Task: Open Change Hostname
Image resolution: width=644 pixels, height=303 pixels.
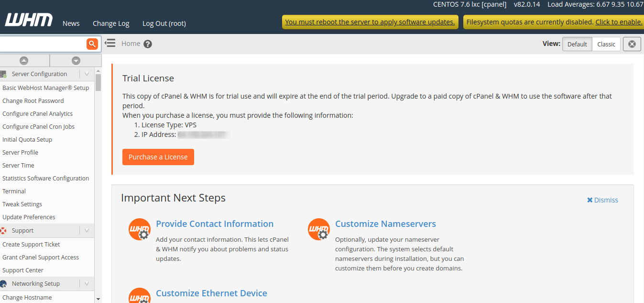Action: click(27, 298)
